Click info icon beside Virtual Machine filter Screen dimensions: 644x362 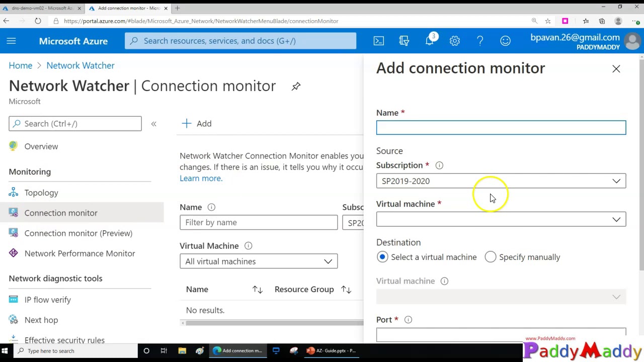click(x=248, y=246)
